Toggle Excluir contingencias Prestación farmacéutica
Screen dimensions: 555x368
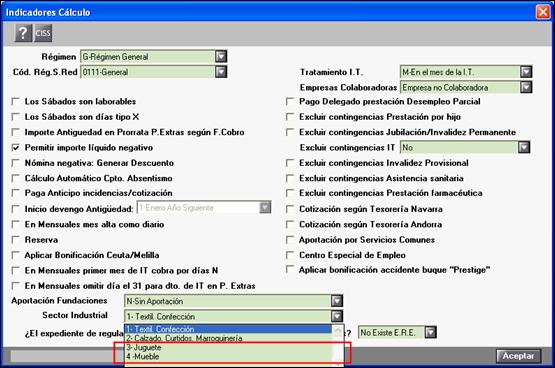coord(290,193)
